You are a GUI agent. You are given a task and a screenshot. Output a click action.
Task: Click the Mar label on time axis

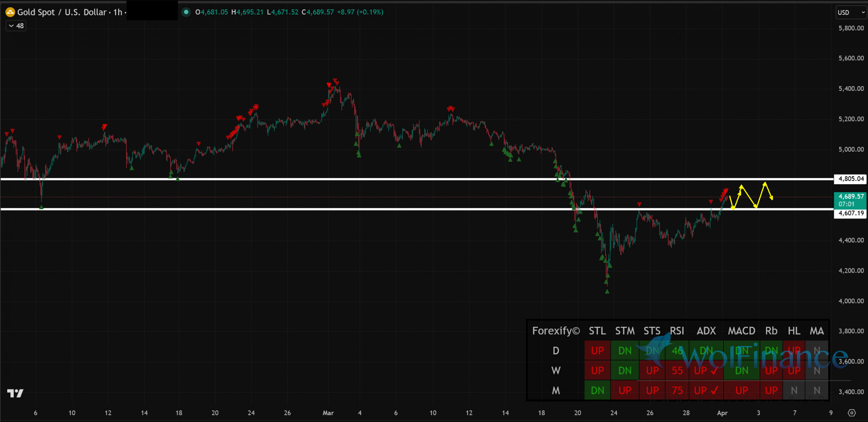(x=328, y=413)
